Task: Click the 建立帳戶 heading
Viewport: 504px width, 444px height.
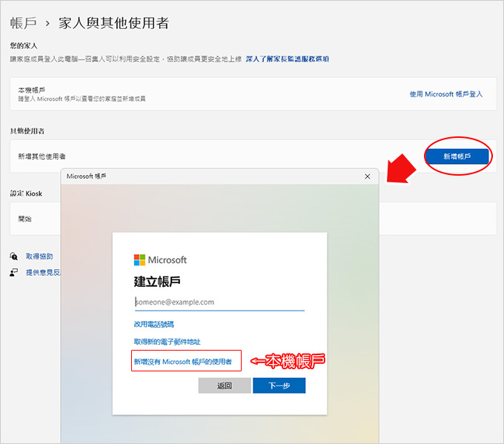Action: 157,282
